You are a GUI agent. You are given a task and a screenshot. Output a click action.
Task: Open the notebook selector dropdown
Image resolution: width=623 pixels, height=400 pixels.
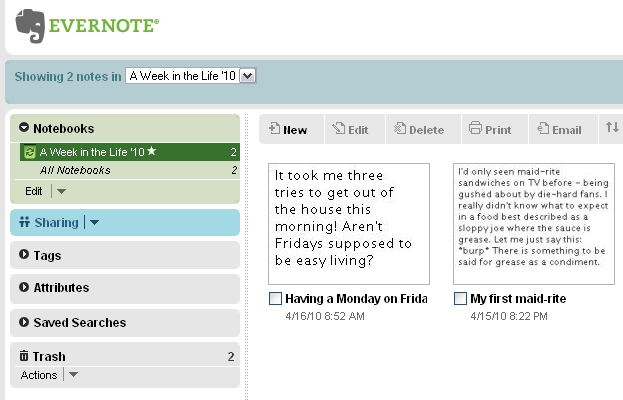tap(248, 75)
